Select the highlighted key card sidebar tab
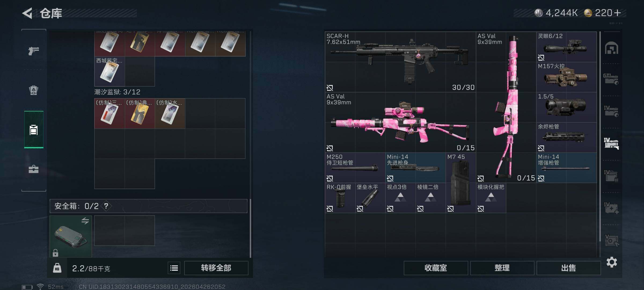 tap(34, 129)
